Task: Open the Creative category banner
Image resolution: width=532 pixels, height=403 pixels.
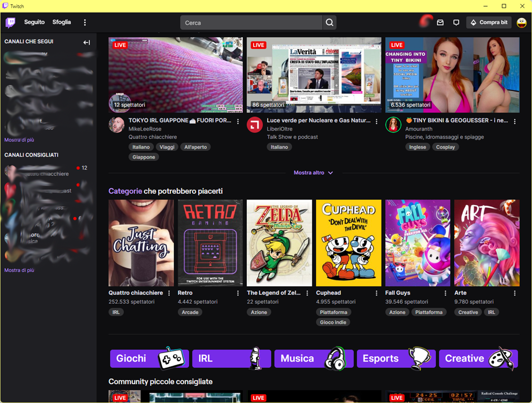Action: 479,358
